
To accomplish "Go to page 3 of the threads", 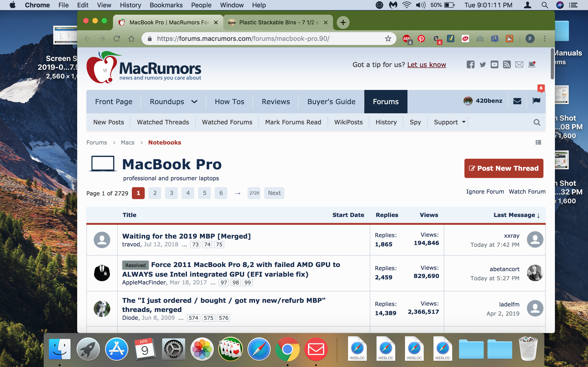I will tap(171, 193).
